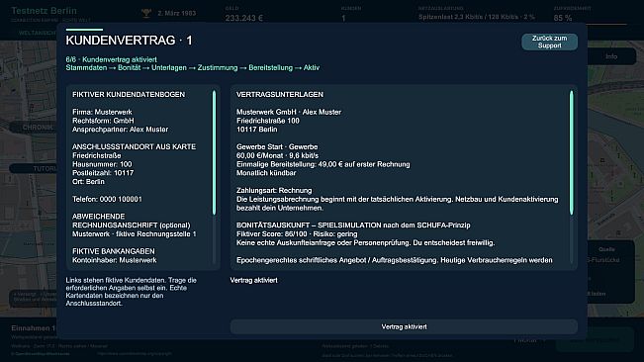Open the 'Info' button behind the dialog
The width and height of the screenshot is (644, 362).
[611, 56]
